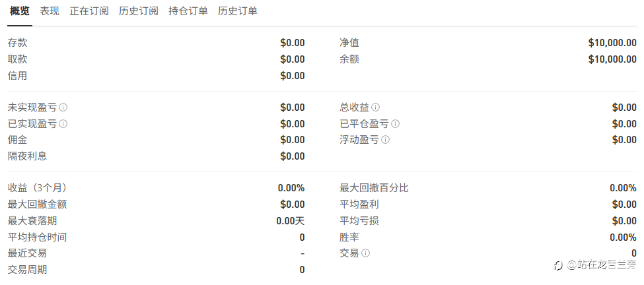Click the 余额 amount $10,000.00

click(x=612, y=59)
